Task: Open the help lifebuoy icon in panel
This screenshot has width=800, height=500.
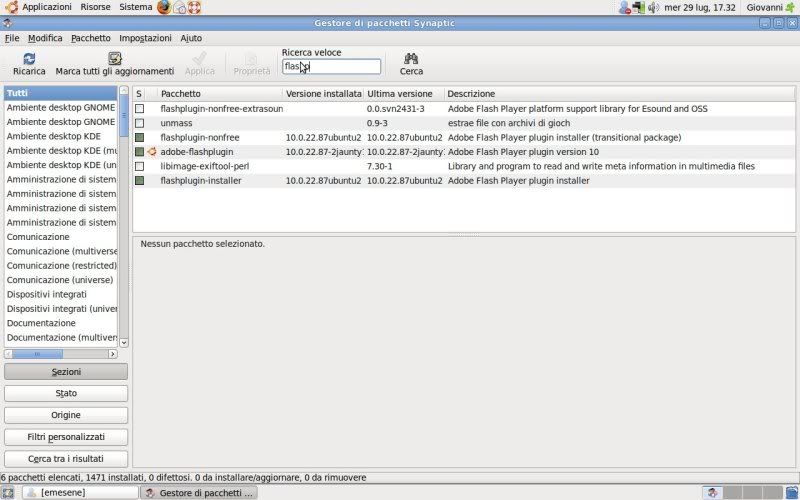Action: [x=194, y=7]
